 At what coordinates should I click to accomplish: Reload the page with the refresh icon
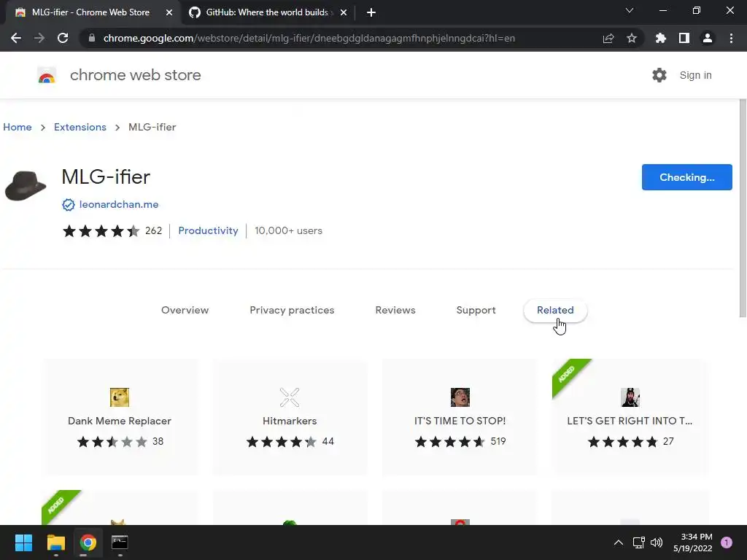(63, 38)
